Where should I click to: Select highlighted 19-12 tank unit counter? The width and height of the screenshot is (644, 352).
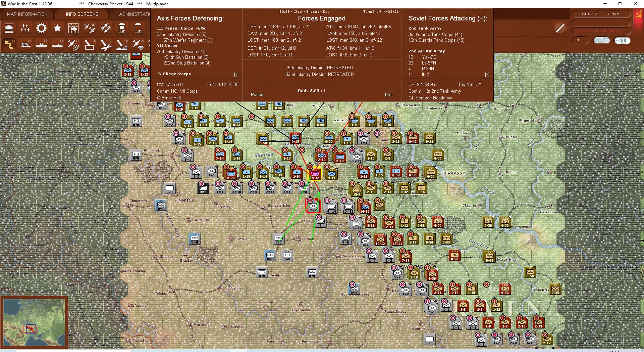314,174
